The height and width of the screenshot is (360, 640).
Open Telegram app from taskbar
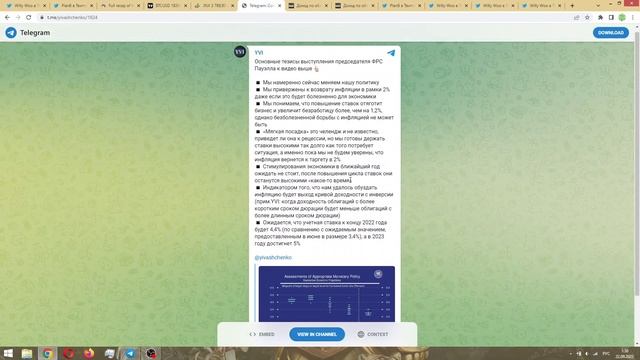(x=131, y=353)
